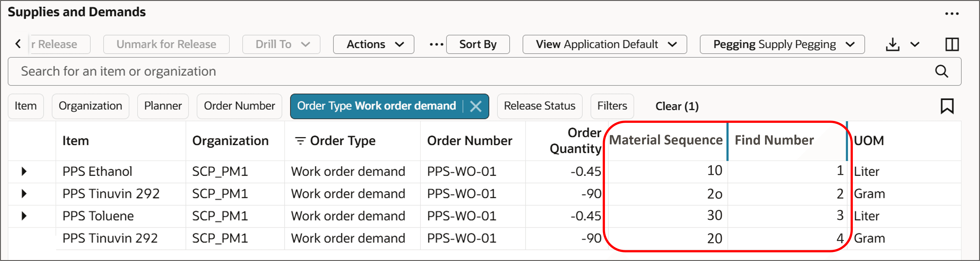Click the bookmark saved-search icon
Image resolution: width=980 pixels, height=261 pixels.
[947, 106]
